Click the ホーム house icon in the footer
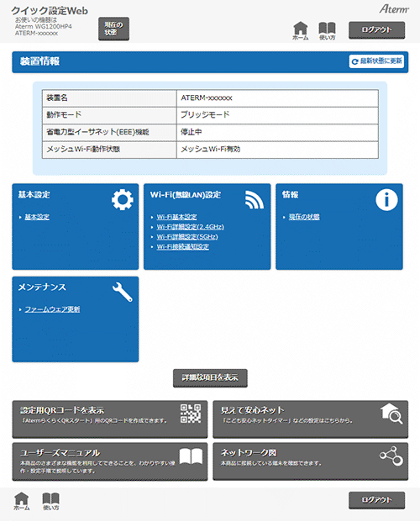The height and width of the screenshot is (527, 420). coord(22,502)
